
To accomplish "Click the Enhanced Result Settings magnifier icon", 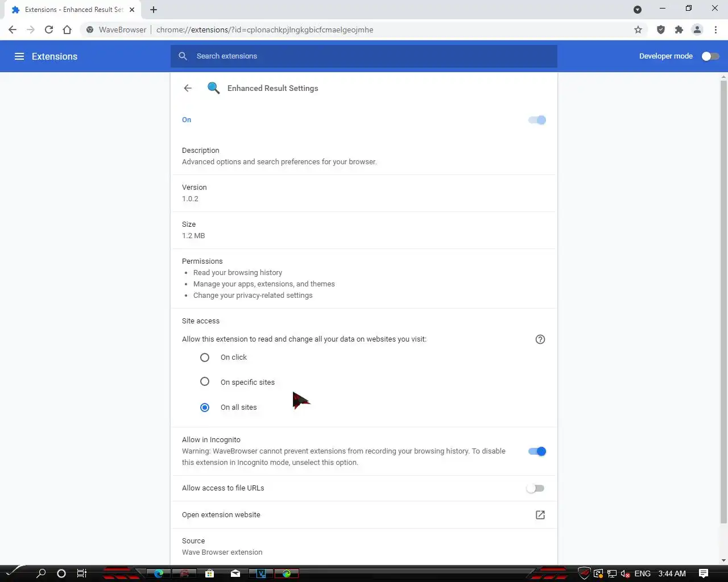I will (213, 88).
